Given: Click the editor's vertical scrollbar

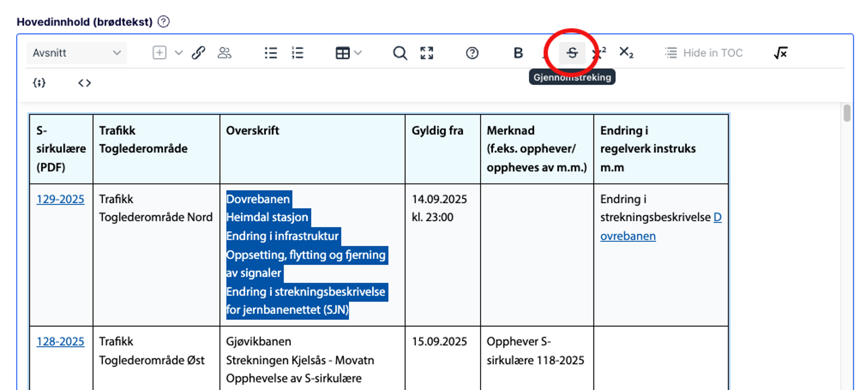Looking at the screenshot, I should [846, 113].
